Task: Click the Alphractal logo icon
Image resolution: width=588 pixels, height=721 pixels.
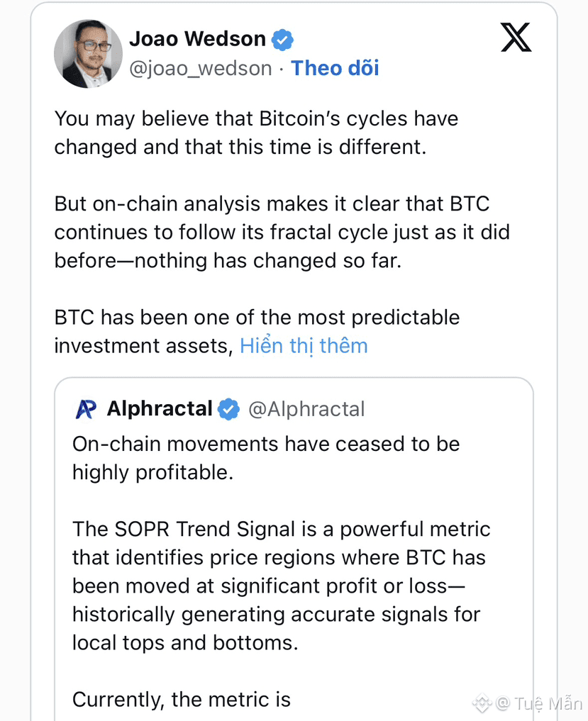Action: [x=86, y=409]
